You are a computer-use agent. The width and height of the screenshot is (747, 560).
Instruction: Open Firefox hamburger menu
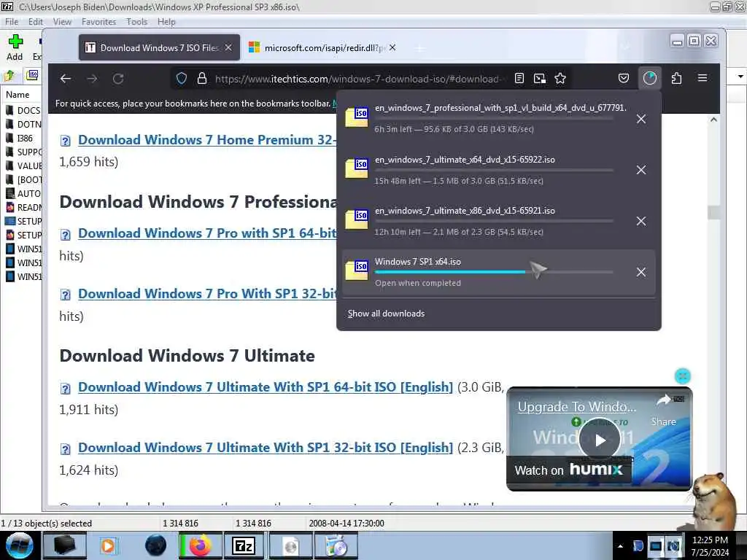[x=703, y=77]
